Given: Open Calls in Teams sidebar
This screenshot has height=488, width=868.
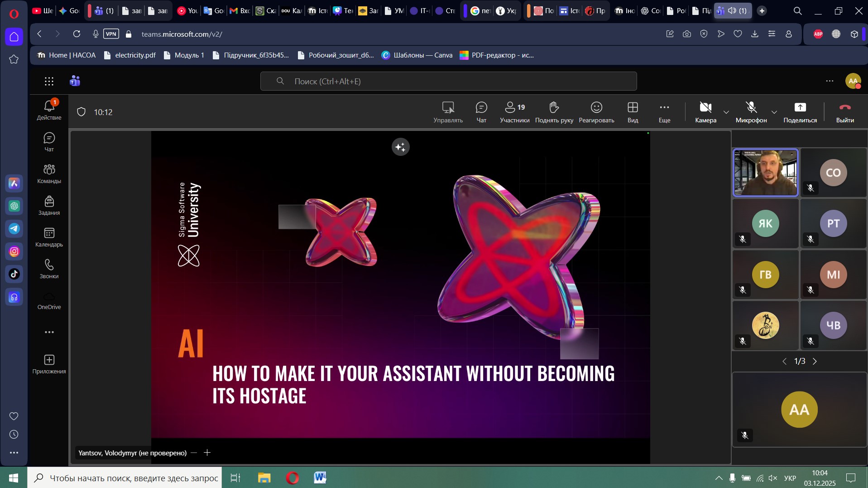Looking at the screenshot, I should tap(49, 269).
